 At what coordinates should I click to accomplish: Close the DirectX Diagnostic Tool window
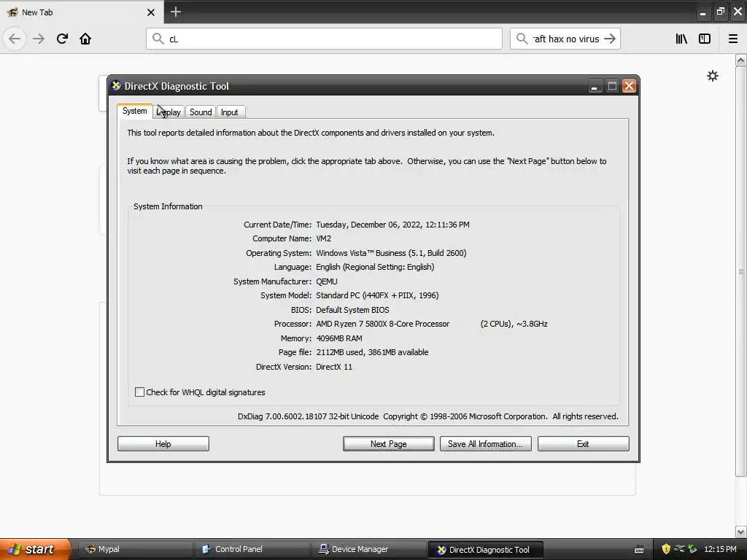629,86
